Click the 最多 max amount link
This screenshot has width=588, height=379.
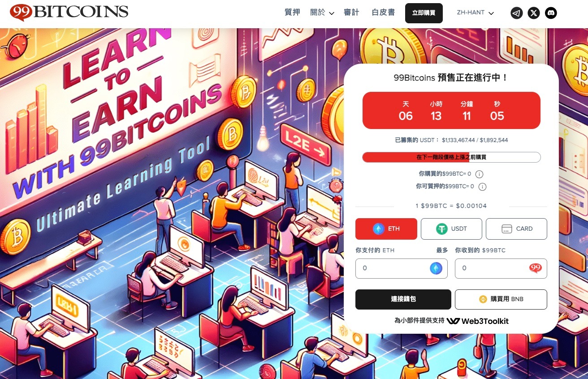pos(442,250)
